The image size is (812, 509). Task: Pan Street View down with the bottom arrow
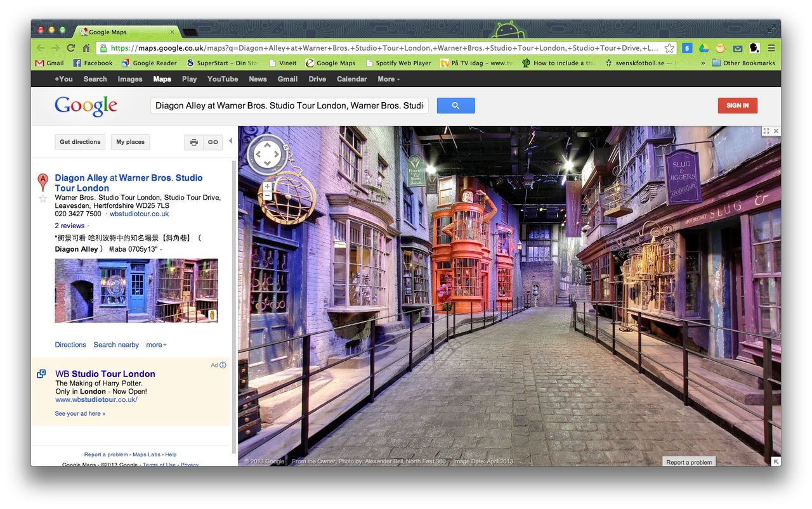[267, 164]
